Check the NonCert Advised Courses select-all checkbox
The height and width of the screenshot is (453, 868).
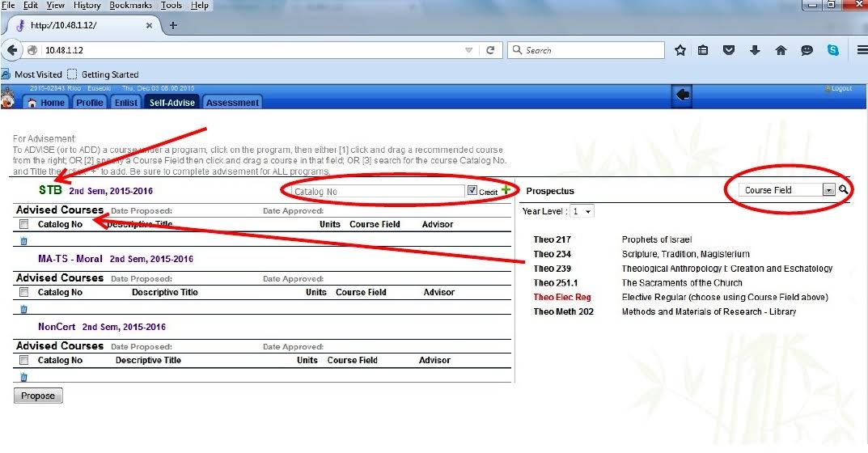(x=23, y=360)
